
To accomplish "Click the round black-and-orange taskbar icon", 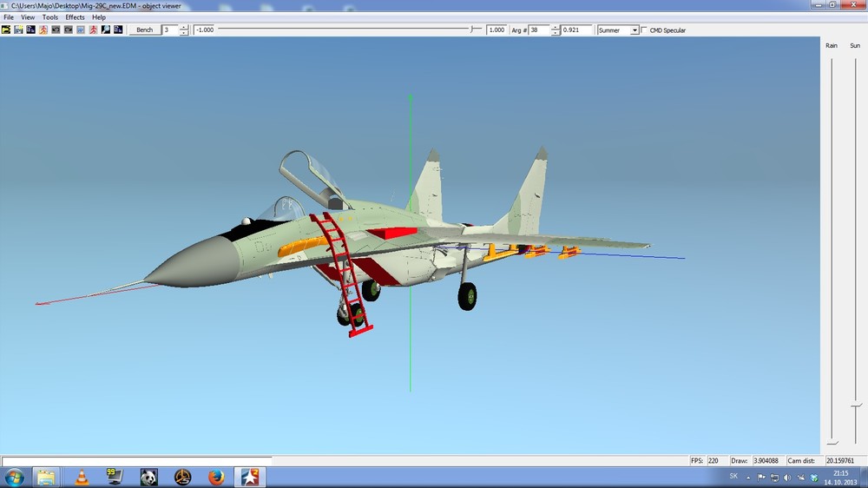I will tap(182, 477).
